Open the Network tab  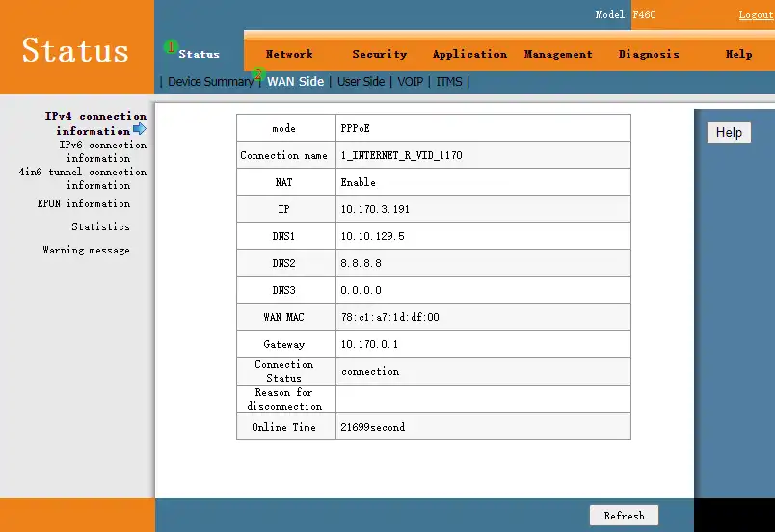[x=289, y=55]
